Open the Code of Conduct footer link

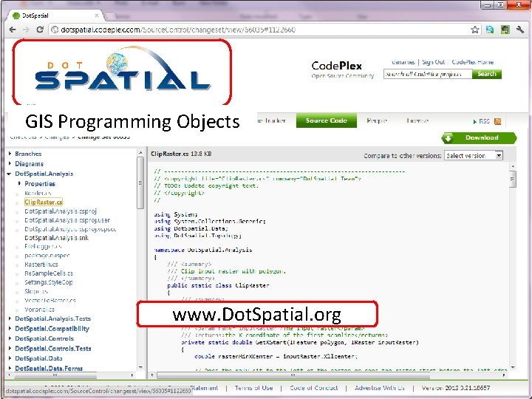tap(314, 388)
